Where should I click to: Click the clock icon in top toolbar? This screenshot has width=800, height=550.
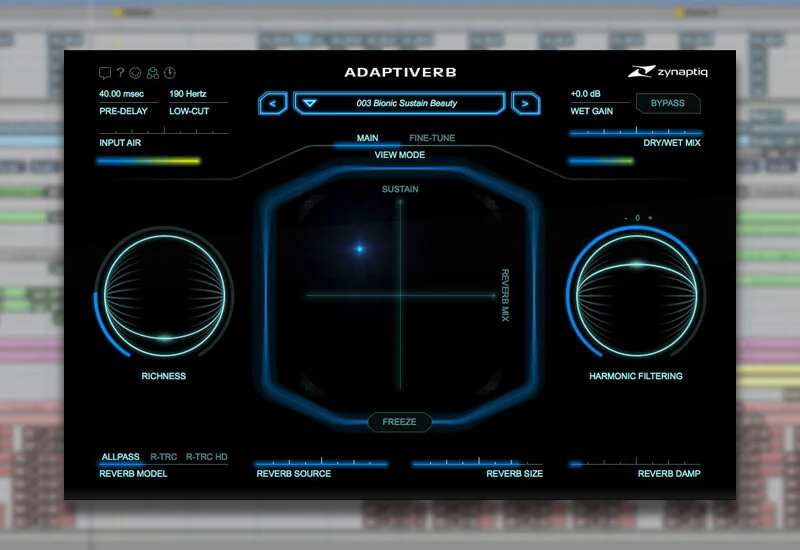tap(169, 73)
